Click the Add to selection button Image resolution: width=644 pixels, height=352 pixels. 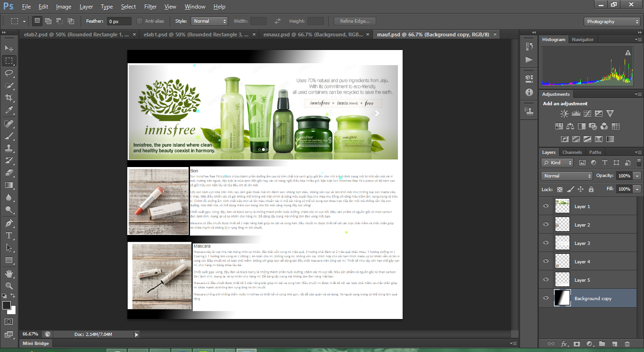click(x=48, y=21)
